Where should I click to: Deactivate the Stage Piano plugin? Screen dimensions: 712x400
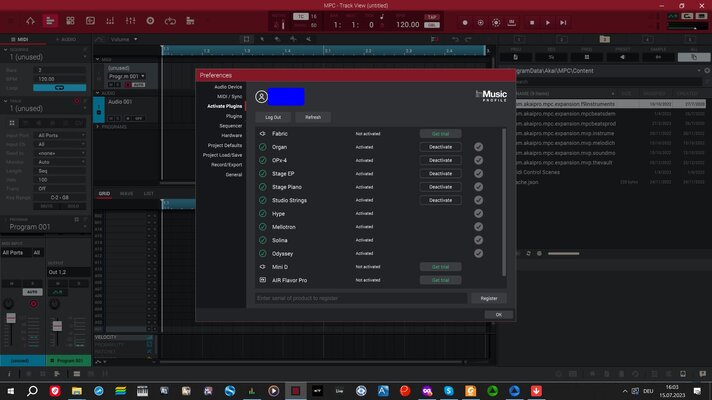[x=440, y=187]
